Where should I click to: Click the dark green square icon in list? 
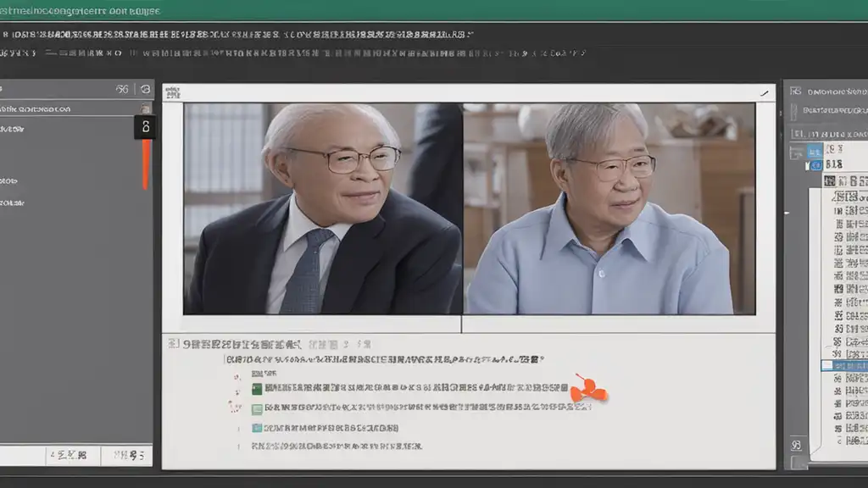point(257,389)
